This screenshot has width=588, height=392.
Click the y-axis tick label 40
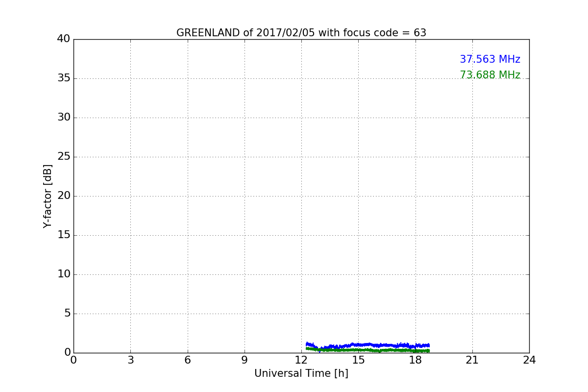click(x=64, y=39)
